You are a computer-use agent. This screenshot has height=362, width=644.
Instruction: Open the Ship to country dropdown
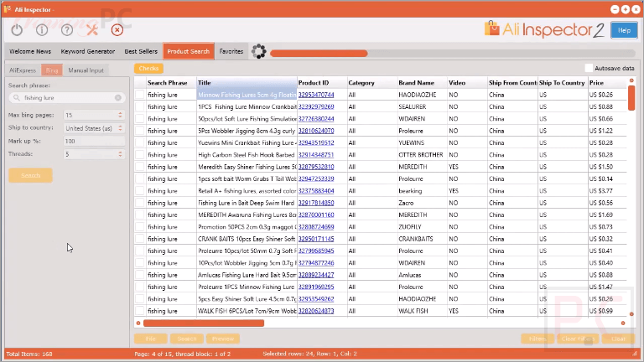point(94,128)
